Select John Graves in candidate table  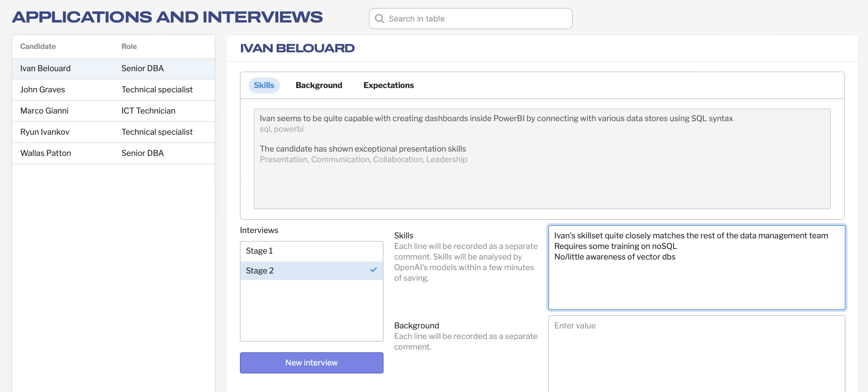click(113, 90)
